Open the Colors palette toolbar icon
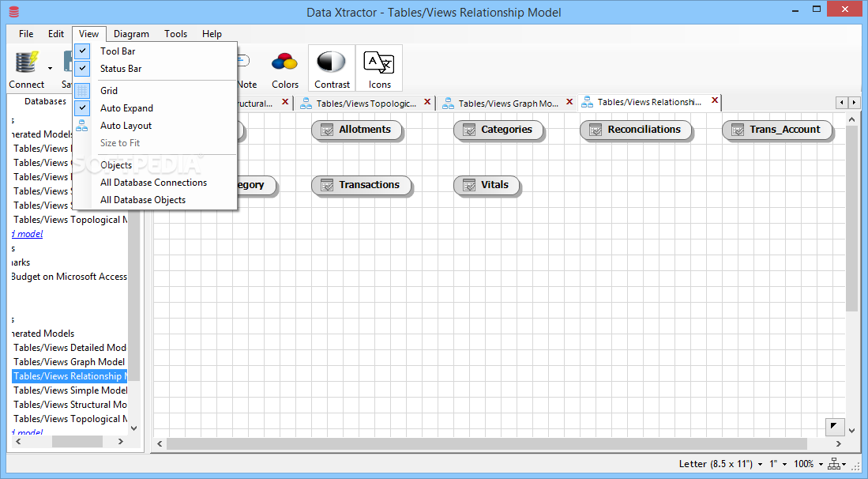This screenshot has width=868, height=479. pyautogui.click(x=284, y=62)
